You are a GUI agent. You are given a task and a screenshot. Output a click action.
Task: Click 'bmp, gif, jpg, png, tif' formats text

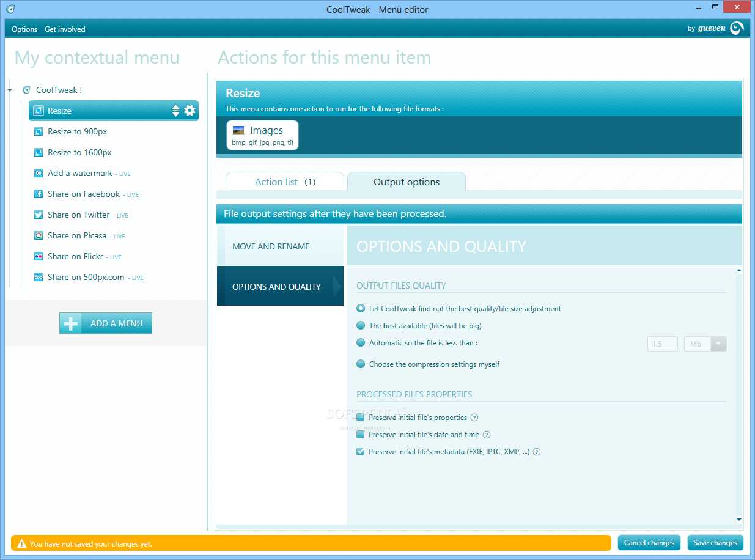pos(263,143)
